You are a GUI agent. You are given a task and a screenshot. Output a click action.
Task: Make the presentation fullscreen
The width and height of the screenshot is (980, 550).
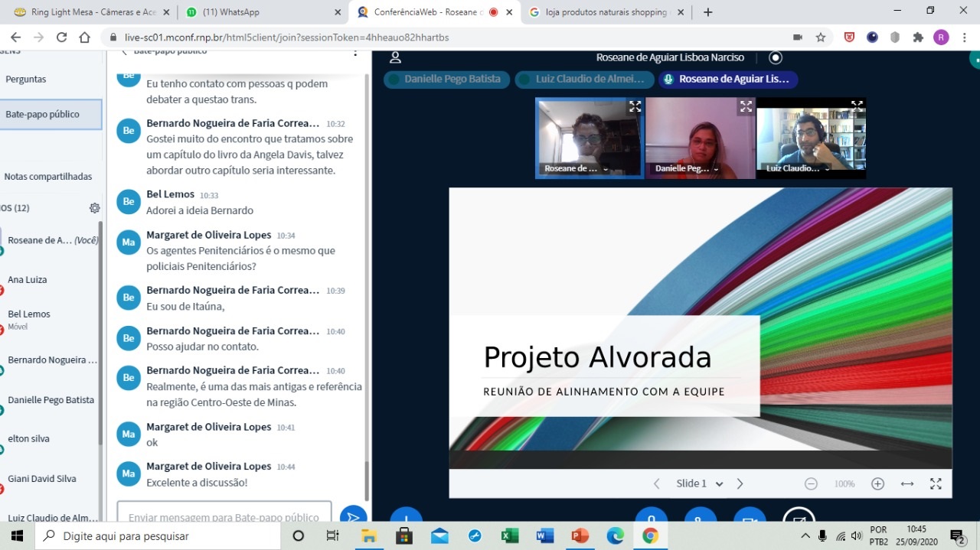pos(936,483)
